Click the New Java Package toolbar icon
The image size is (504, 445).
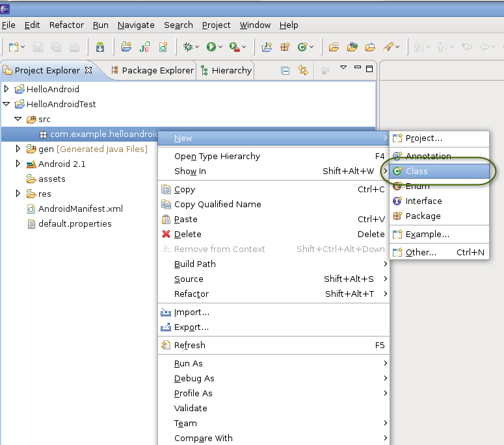point(284,47)
